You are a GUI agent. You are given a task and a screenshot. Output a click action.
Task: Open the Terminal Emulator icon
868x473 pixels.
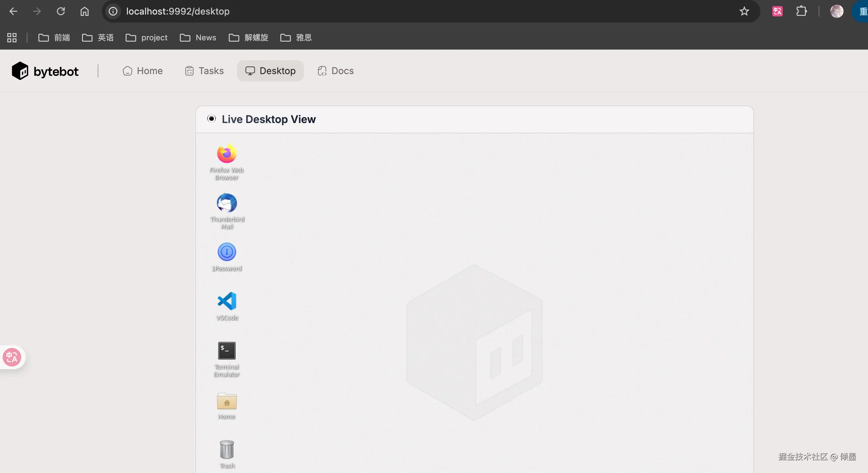click(226, 351)
